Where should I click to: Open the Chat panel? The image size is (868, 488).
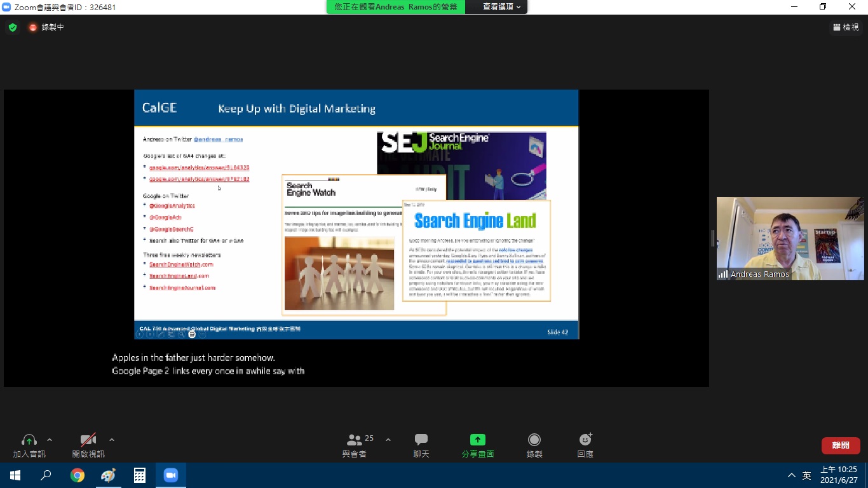click(x=421, y=440)
